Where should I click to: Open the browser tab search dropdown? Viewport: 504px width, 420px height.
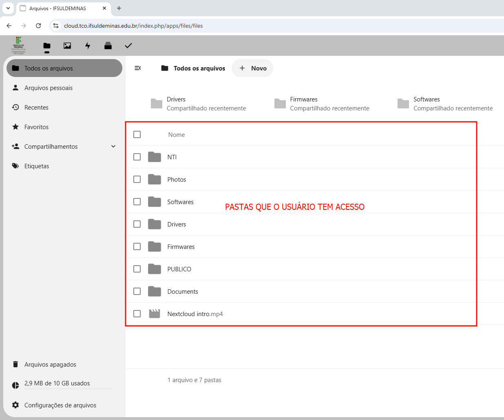click(8, 8)
